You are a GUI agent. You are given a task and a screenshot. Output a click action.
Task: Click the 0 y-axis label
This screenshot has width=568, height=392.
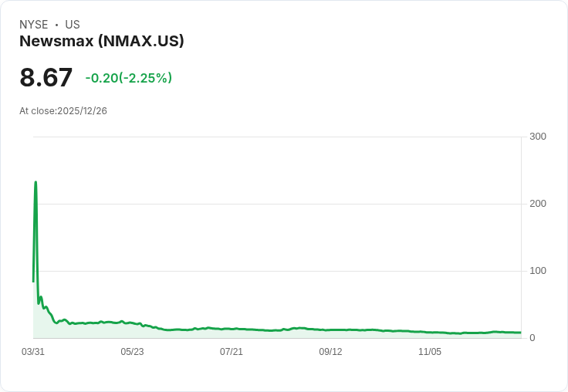tap(532, 338)
